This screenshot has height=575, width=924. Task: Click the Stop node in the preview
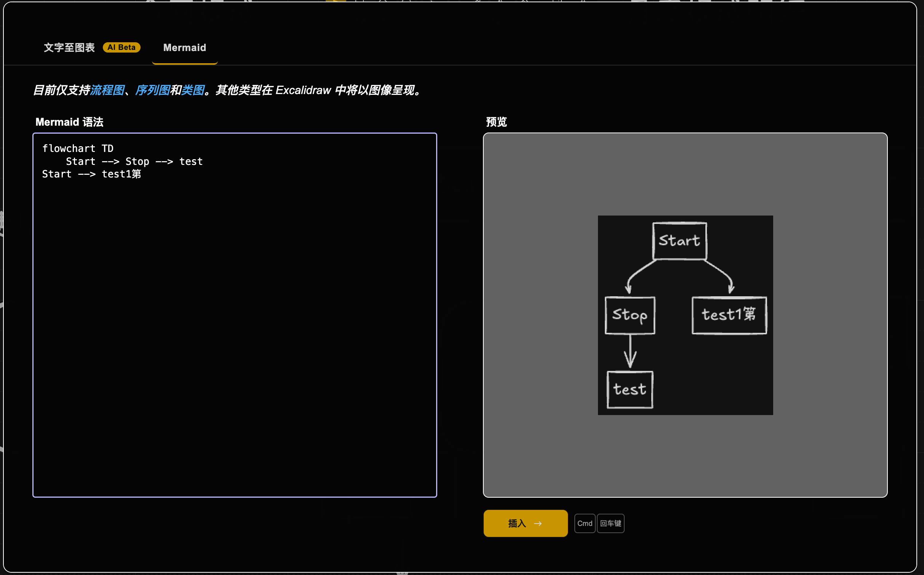630,315
